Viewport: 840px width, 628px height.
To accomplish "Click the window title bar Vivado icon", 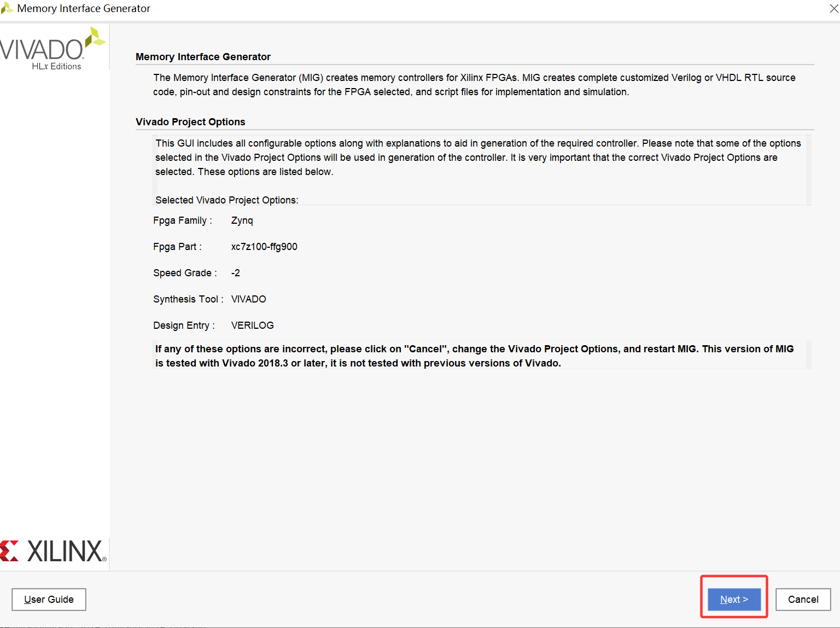I will (x=7, y=8).
